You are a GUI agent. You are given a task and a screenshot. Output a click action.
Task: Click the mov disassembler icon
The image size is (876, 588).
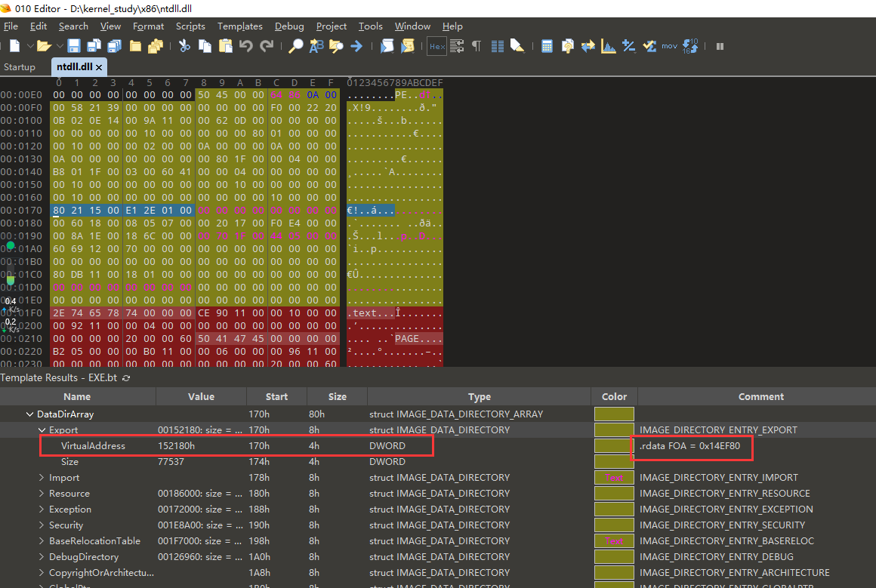[x=669, y=46]
